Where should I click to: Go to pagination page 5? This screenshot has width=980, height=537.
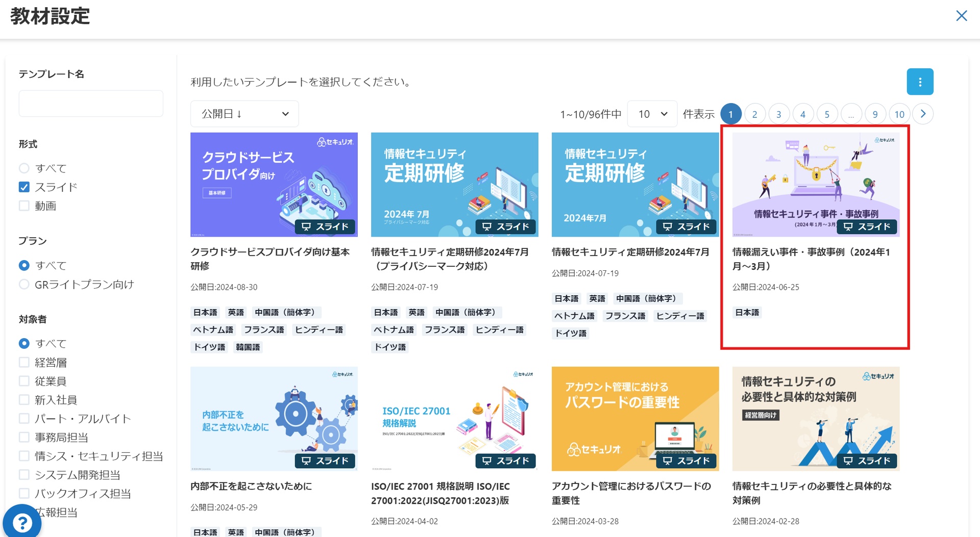pyautogui.click(x=827, y=114)
